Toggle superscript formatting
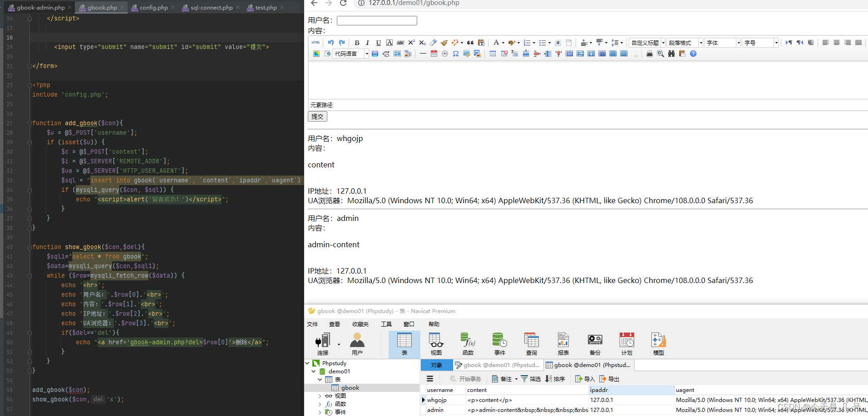Viewport: 868px width, 416px height. 411,43
